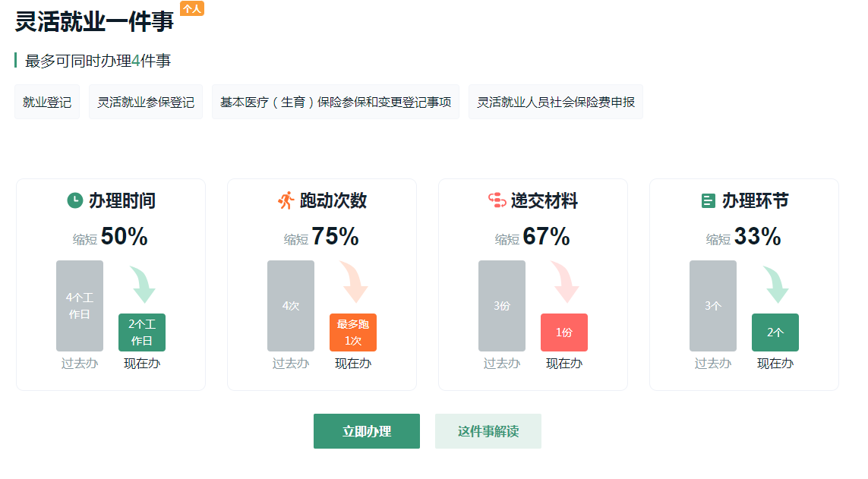This screenshot has width=868, height=479.
Task: Click the red 1份 bar
Action: pyautogui.click(x=564, y=332)
